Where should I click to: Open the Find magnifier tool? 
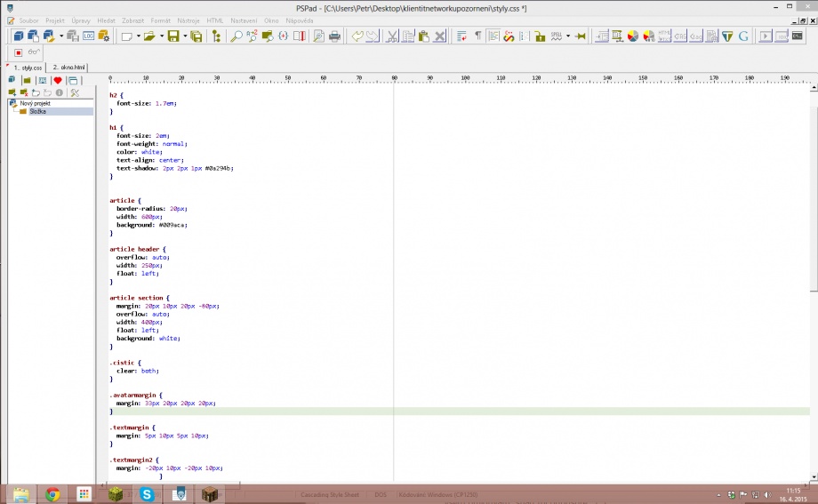tap(236, 36)
